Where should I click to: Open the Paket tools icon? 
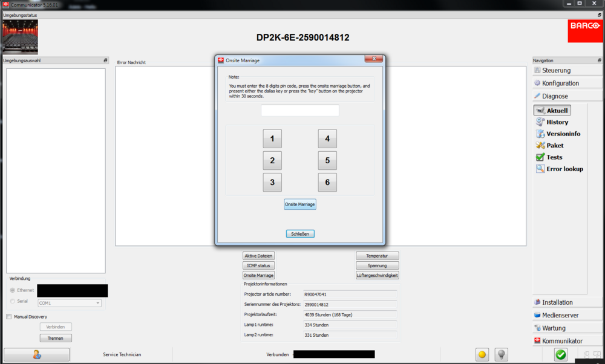(x=541, y=146)
